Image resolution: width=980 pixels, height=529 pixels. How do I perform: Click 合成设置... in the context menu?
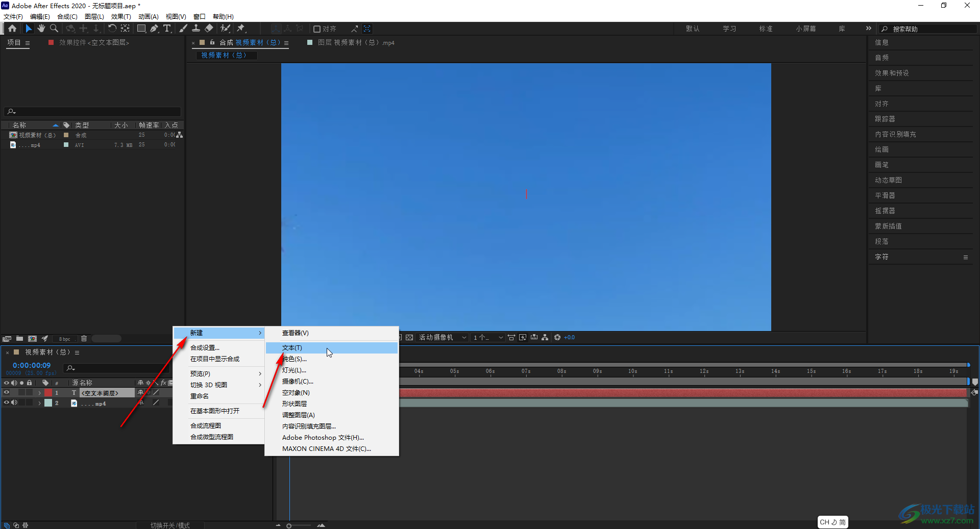pyautogui.click(x=219, y=348)
